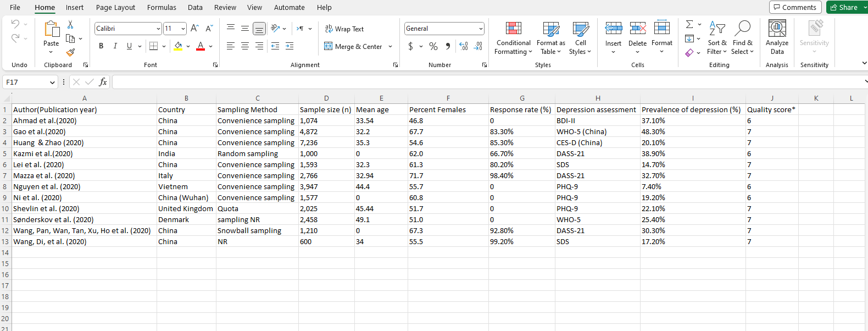Decrease indent
Image resolution: width=868 pixels, height=331 pixels.
pyautogui.click(x=275, y=46)
